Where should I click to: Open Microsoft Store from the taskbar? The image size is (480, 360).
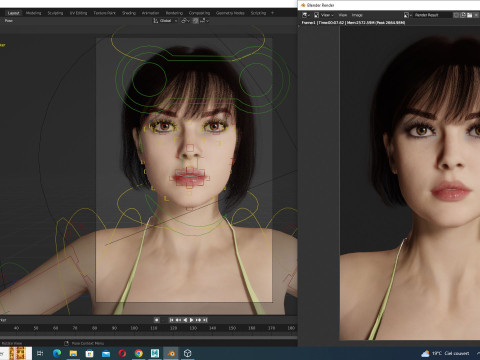(x=89, y=353)
